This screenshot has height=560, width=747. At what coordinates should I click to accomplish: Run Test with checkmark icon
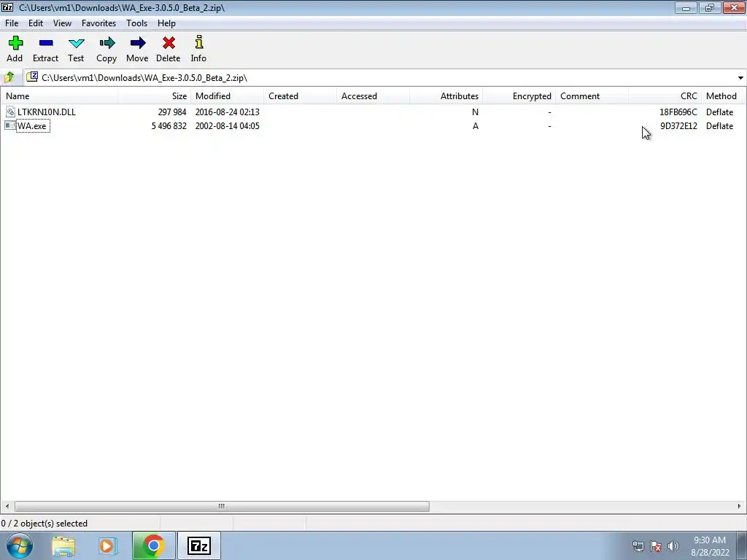coord(76,43)
